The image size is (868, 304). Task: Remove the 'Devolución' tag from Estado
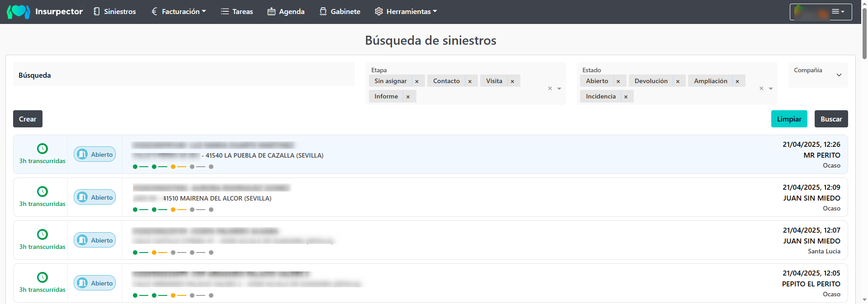678,81
